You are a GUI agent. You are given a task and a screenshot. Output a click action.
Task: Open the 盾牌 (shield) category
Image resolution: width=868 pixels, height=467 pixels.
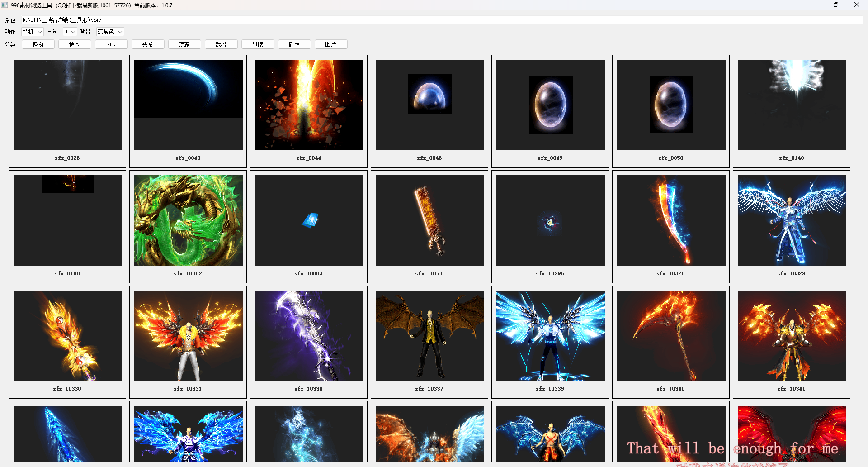(x=294, y=44)
